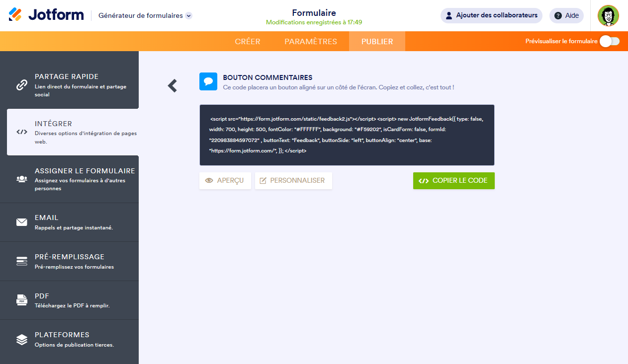Click the PERSONNALISER button

[293, 181]
